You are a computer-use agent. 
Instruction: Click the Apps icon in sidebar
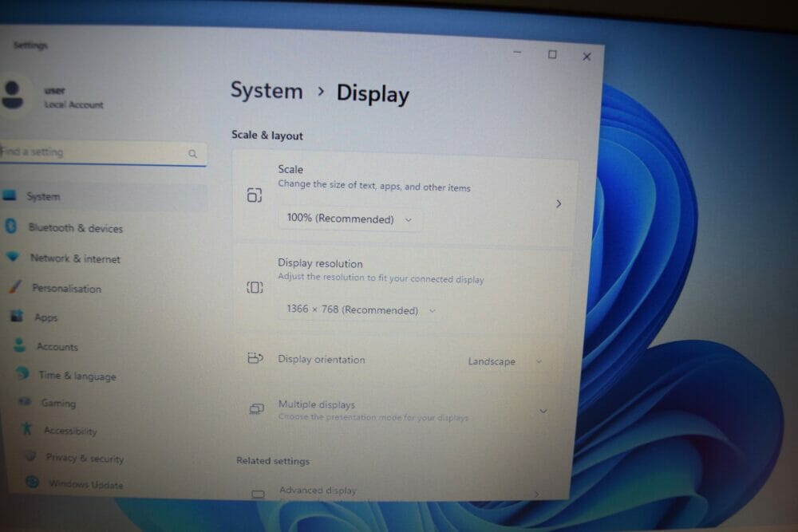click(x=18, y=316)
